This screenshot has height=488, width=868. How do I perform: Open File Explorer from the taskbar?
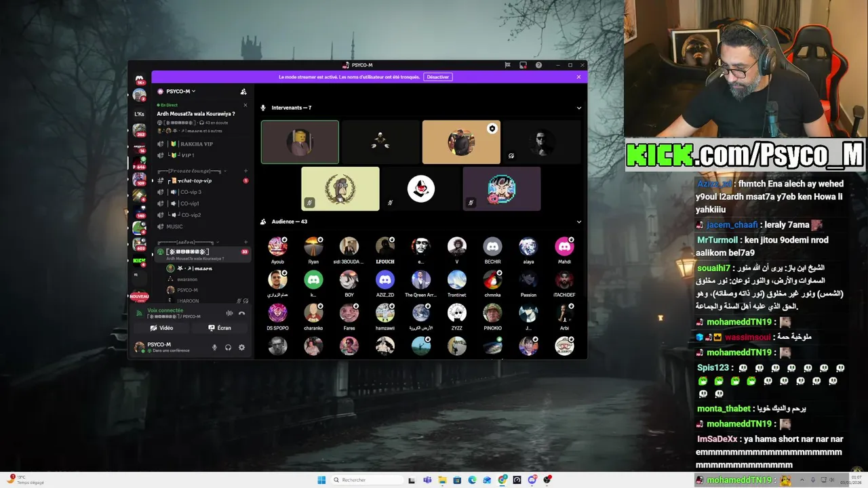[x=442, y=480]
